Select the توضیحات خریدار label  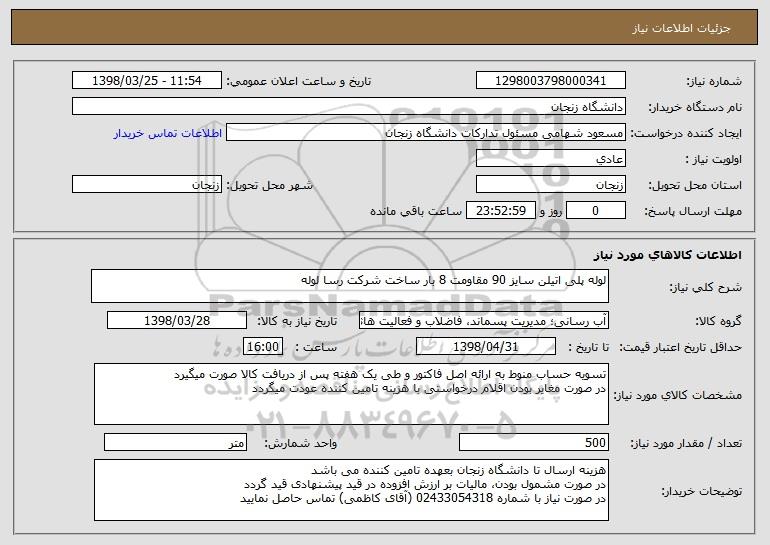point(702,491)
